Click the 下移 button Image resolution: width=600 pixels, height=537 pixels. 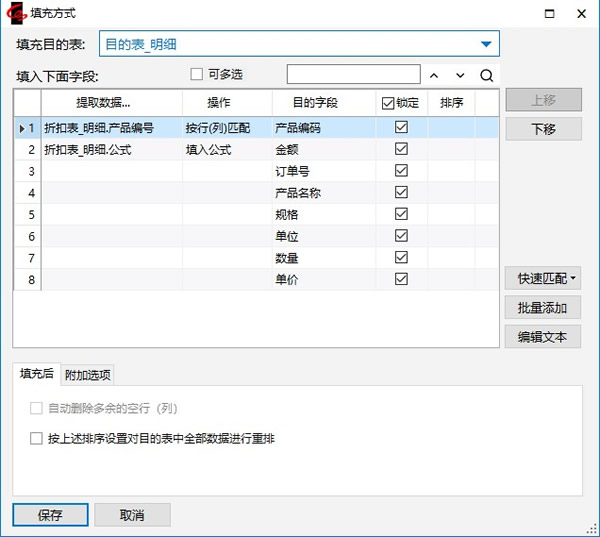click(542, 129)
